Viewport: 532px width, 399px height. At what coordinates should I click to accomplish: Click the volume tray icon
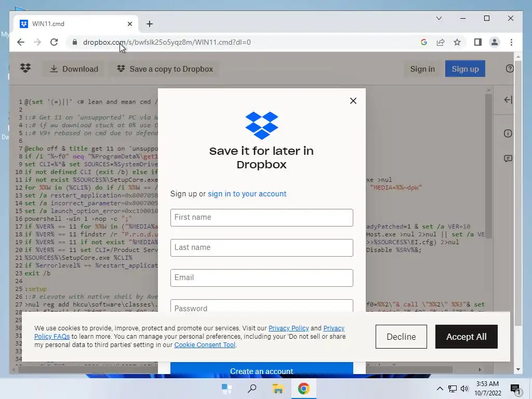464,389
